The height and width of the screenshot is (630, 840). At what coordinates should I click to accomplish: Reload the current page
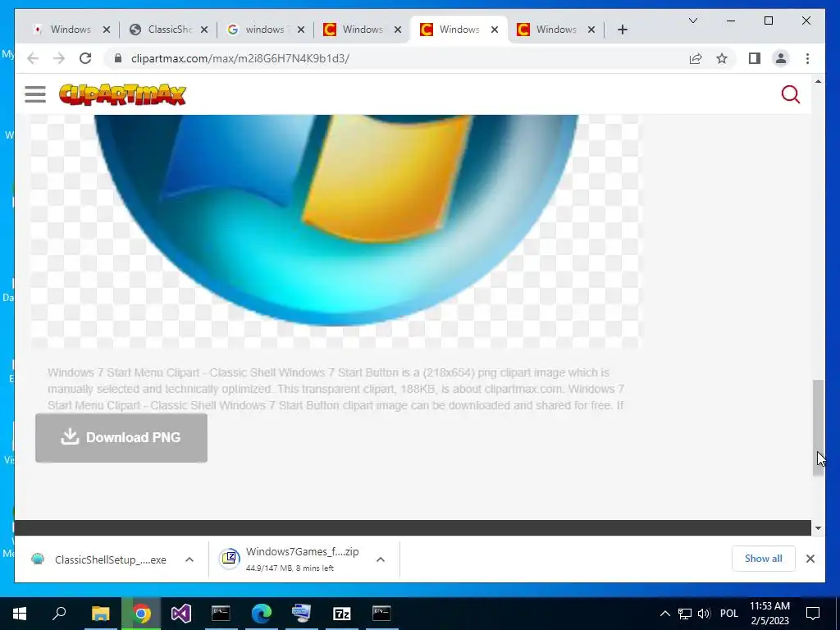[x=85, y=58]
